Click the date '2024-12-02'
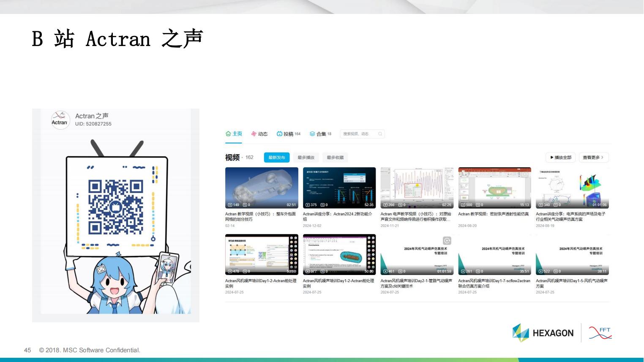Screen dimensions: 644x362 (x=312, y=226)
